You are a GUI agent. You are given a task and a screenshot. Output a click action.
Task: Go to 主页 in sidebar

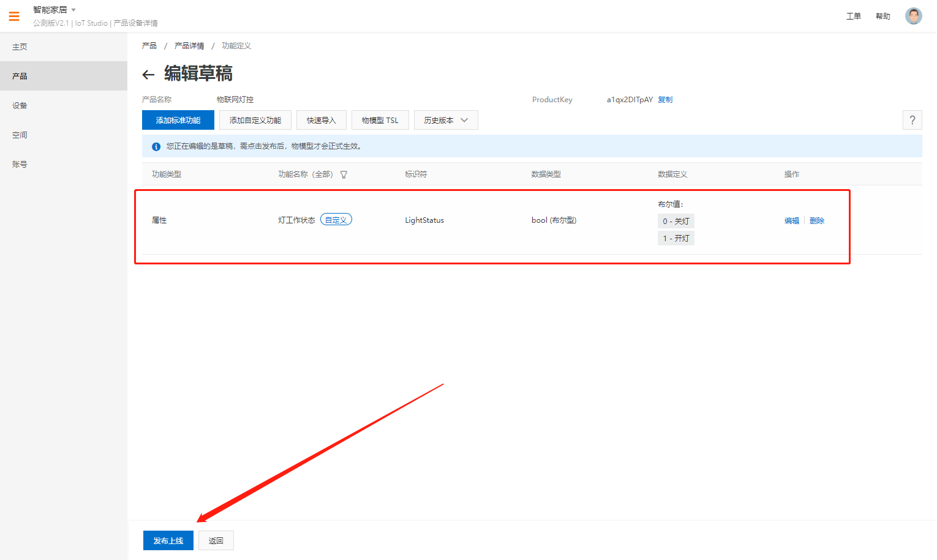pyautogui.click(x=64, y=47)
